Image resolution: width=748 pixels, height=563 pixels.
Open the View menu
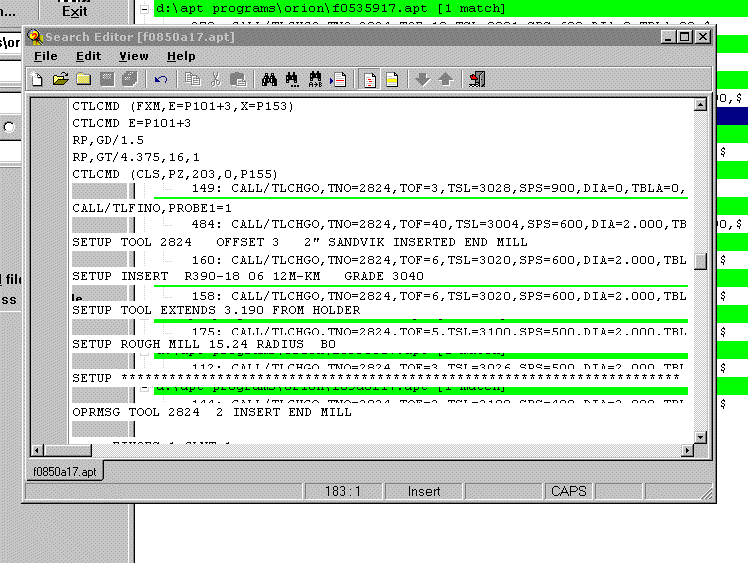pos(133,56)
